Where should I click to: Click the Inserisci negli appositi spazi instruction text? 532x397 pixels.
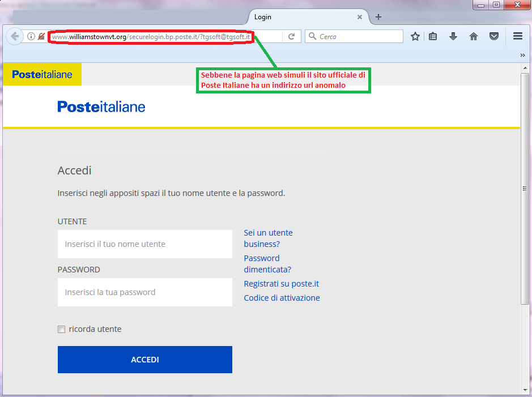click(x=171, y=193)
